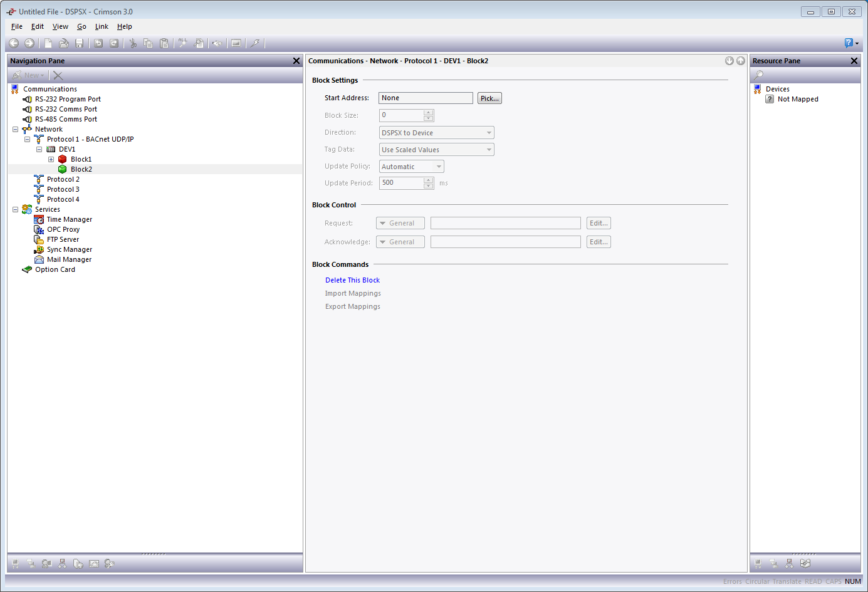Open the View menu
868x592 pixels.
click(60, 26)
